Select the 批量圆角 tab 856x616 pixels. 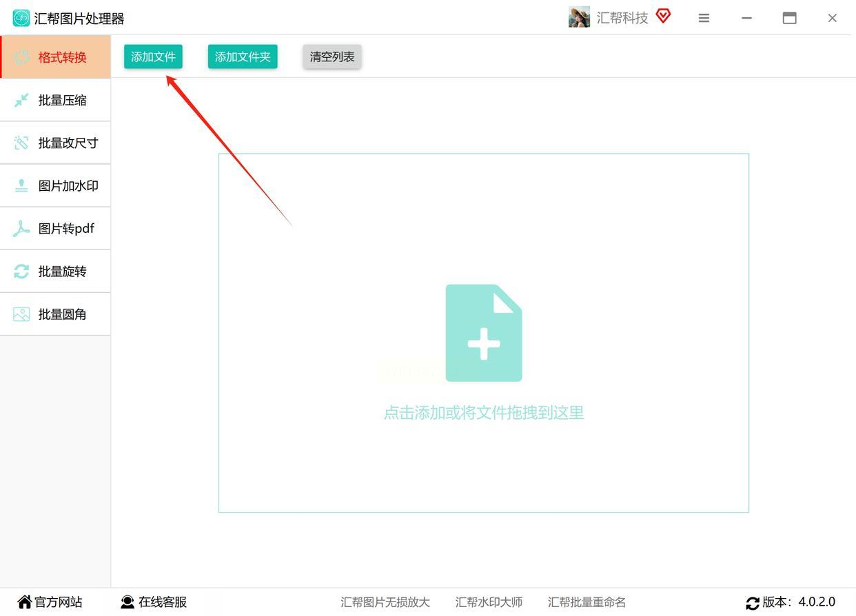pyautogui.click(x=55, y=314)
